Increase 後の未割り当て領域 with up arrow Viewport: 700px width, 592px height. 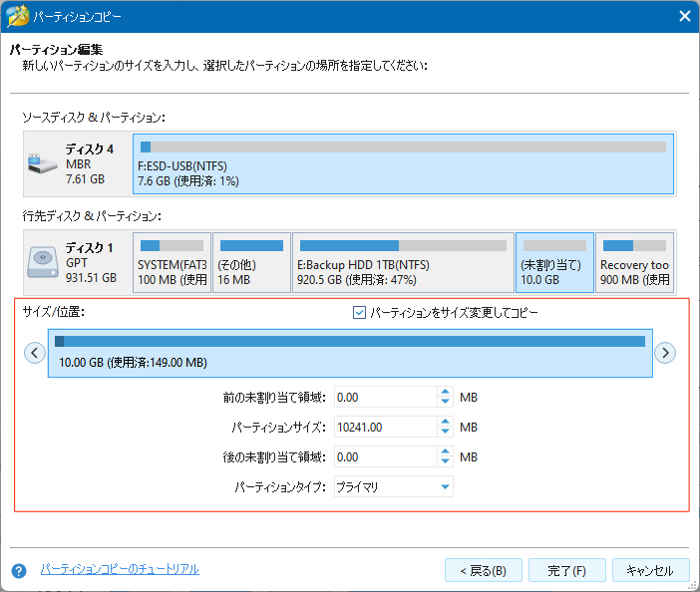click(445, 451)
